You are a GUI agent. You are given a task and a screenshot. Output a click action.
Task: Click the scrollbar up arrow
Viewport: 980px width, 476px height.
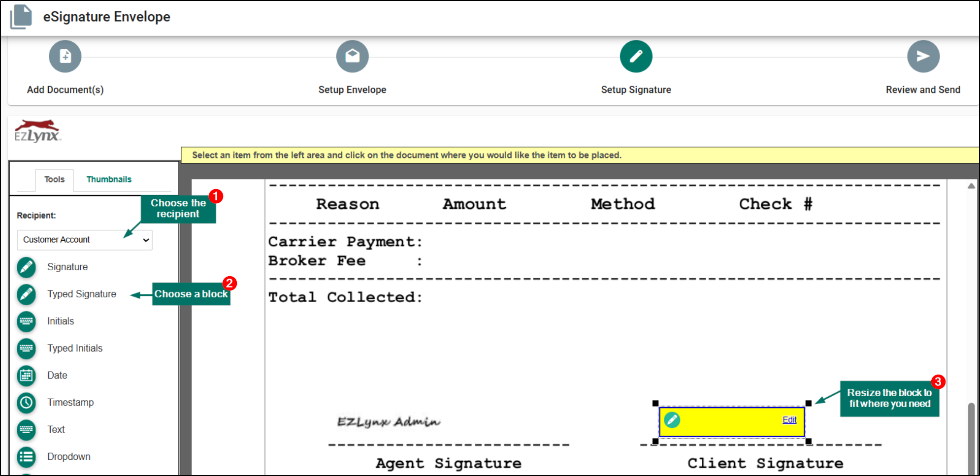[x=972, y=186]
